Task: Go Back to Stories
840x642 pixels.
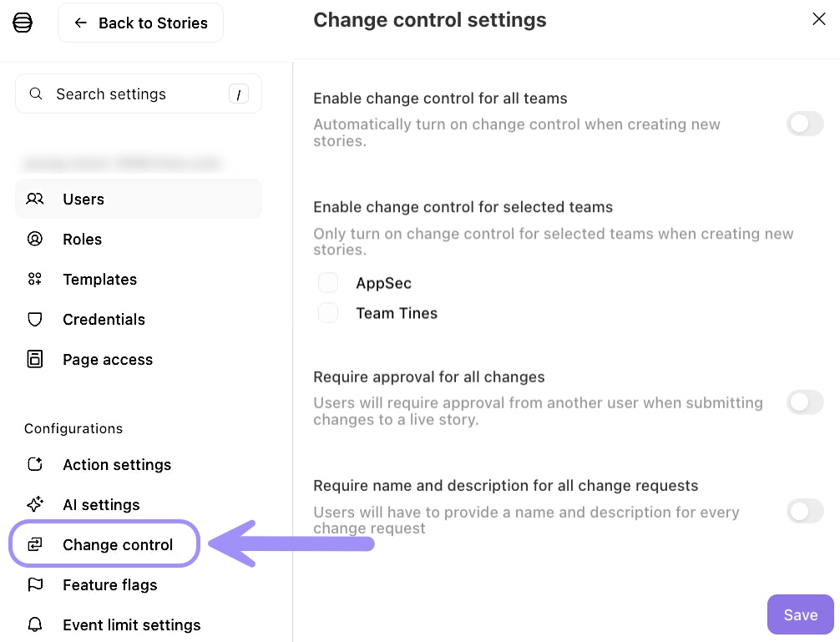Action: [140, 23]
